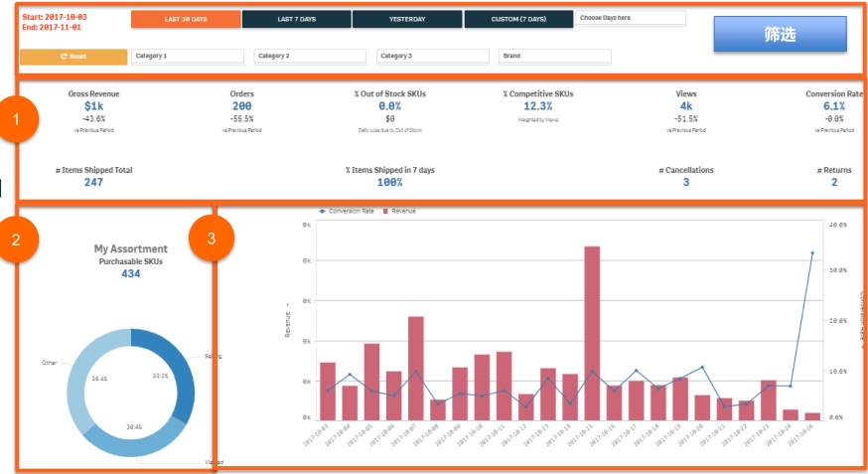Click the blue 筛选 filter button
The height and width of the screenshot is (474, 868).
tap(780, 35)
